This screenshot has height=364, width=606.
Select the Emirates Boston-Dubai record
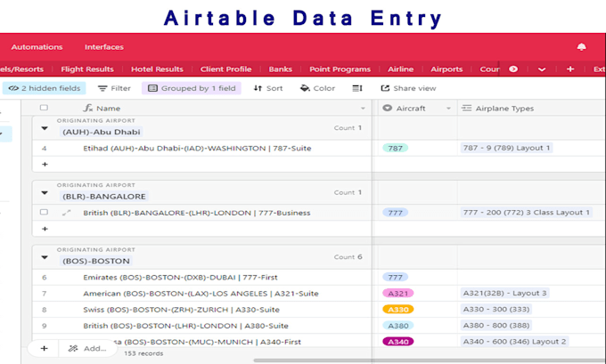point(180,277)
